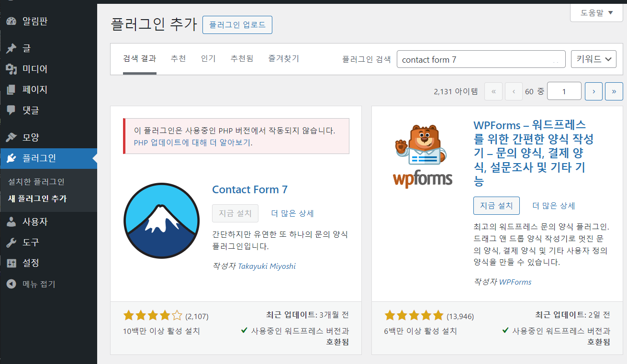Viewport: 627px width, 364px height.
Task: Open the WPForms plugin title link
Action: [533, 153]
